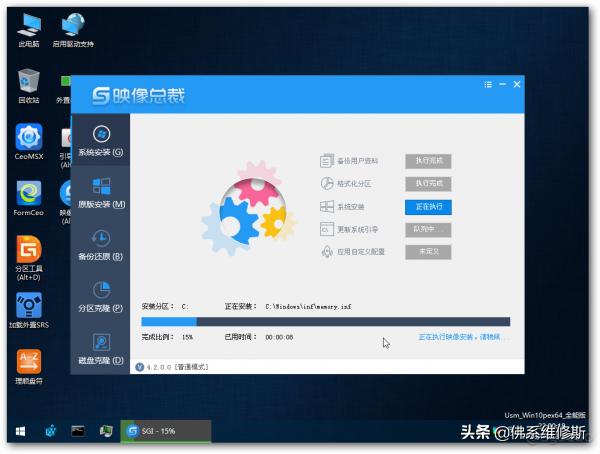Click the 备份用户资料 document icon
The height and width of the screenshot is (454, 600).
click(326, 161)
